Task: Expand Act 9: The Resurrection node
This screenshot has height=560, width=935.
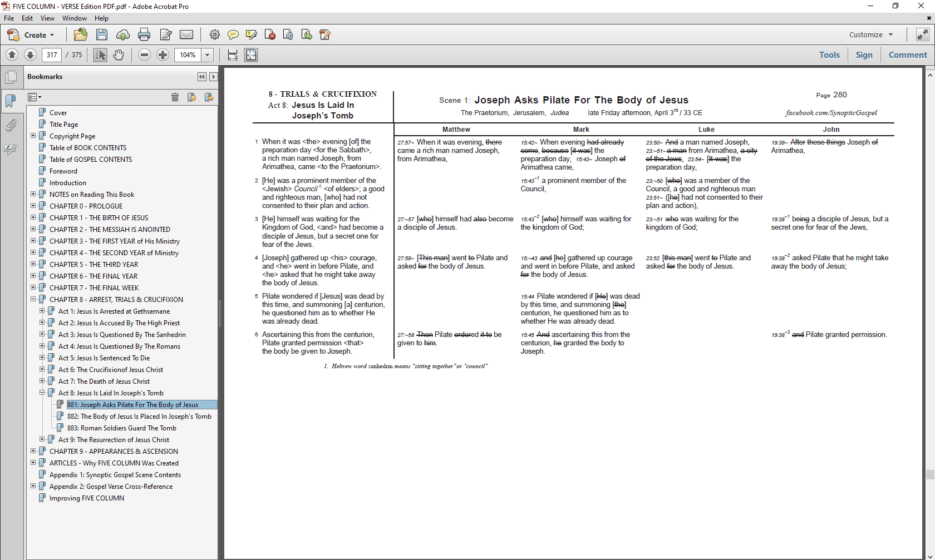Action: pyautogui.click(x=42, y=439)
